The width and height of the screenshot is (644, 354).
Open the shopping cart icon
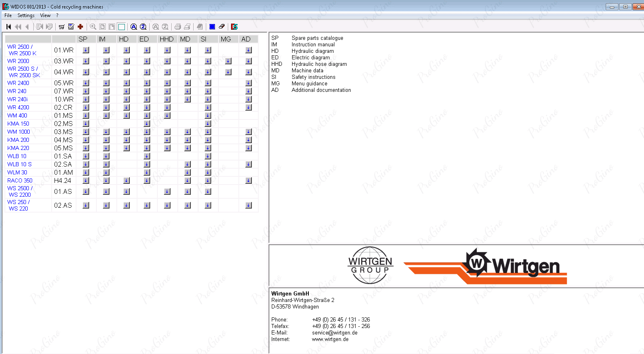pyautogui.click(x=61, y=27)
